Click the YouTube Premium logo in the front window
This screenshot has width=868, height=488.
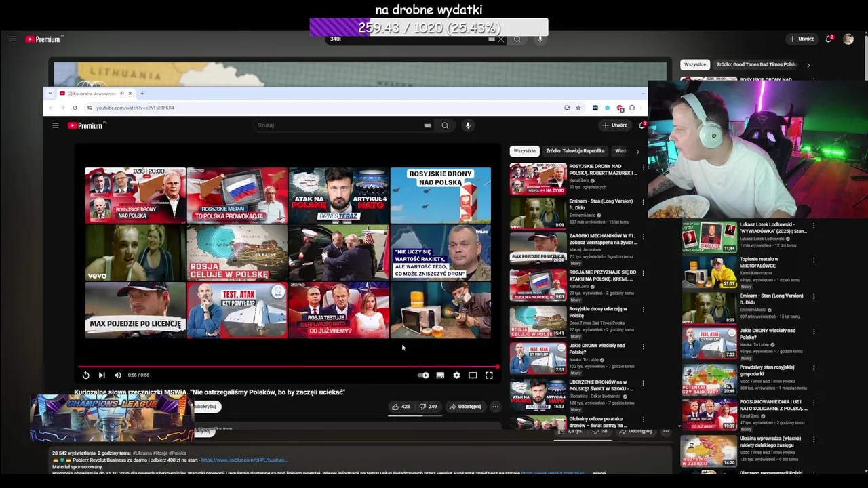87,125
